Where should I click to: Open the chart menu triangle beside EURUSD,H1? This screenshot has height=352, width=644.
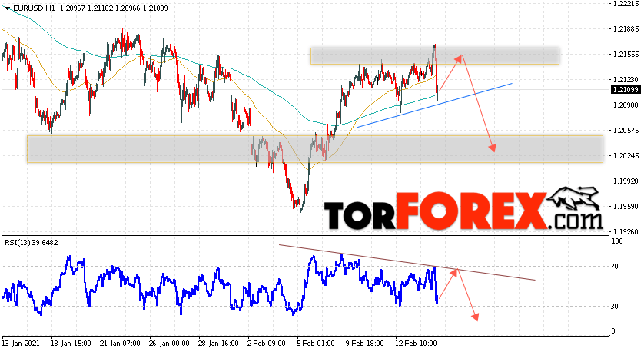7,8
